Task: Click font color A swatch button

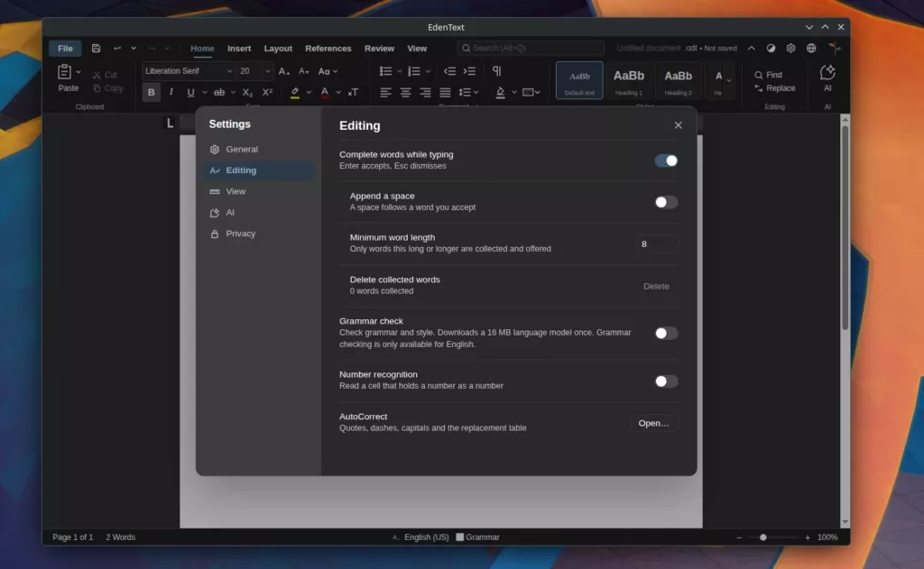Action: coord(325,92)
